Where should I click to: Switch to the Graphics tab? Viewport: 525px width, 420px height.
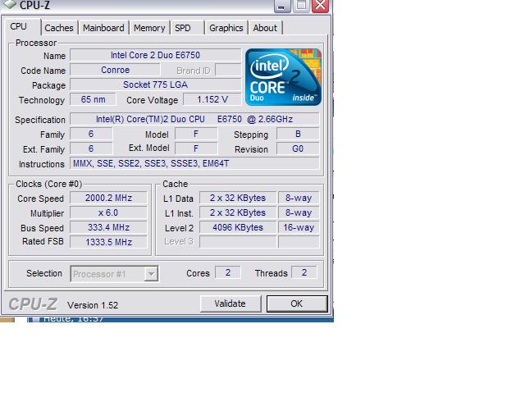click(x=226, y=28)
